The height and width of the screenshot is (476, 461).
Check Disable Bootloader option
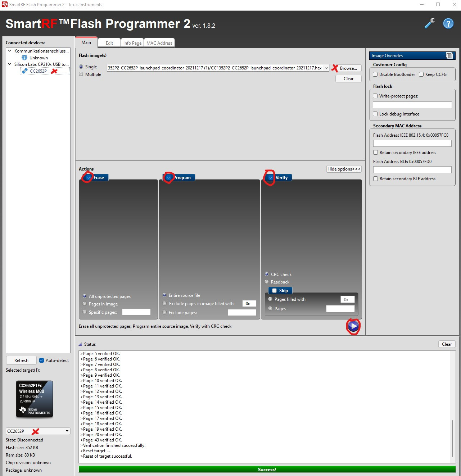tap(375, 74)
